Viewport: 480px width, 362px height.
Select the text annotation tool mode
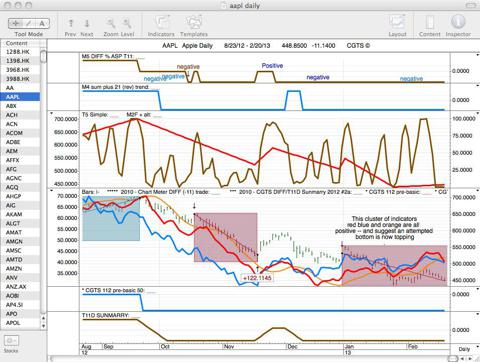tap(42, 23)
